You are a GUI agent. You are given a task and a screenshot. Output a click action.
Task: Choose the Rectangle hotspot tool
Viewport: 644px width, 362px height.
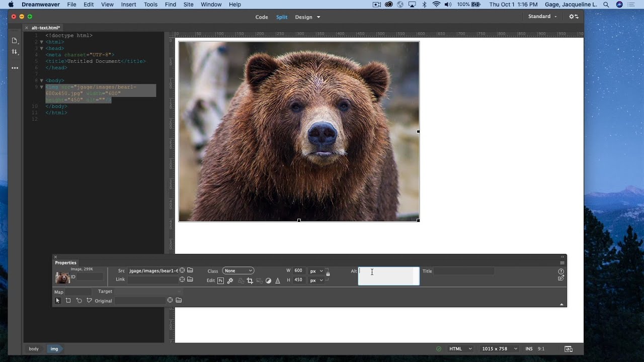(x=68, y=301)
